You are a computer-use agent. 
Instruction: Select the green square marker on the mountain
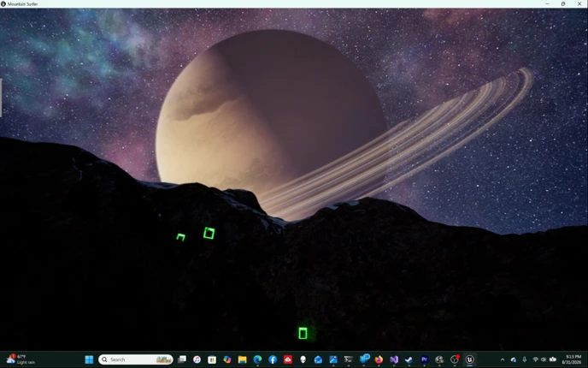click(x=209, y=233)
